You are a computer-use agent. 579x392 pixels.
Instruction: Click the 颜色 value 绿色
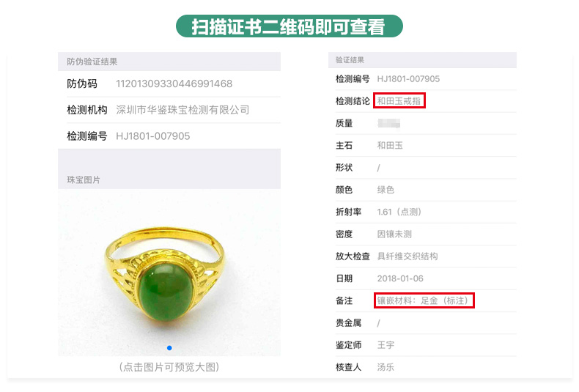pyautogui.click(x=386, y=190)
